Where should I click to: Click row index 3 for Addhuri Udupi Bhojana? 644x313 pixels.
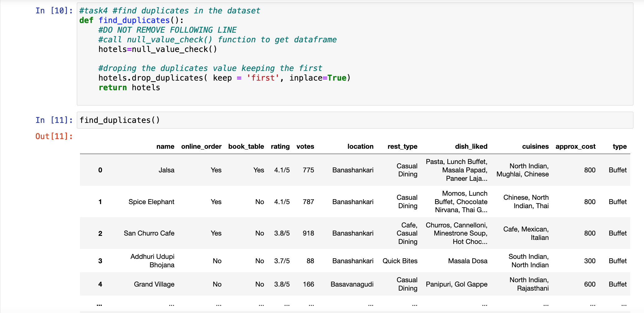pyautogui.click(x=100, y=261)
